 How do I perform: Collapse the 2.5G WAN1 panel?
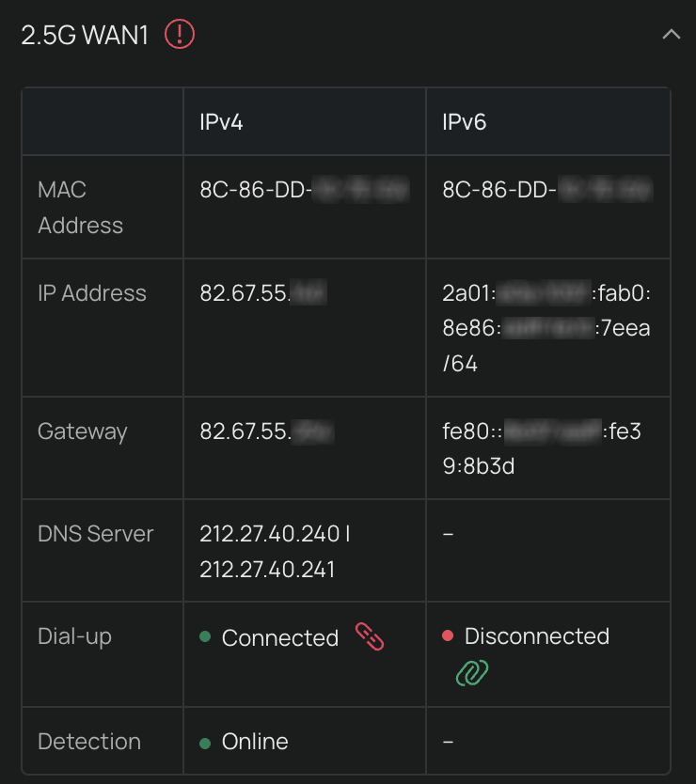tap(671, 35)
